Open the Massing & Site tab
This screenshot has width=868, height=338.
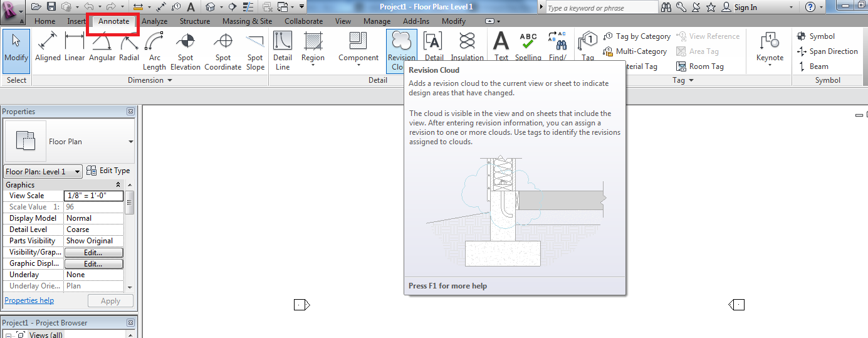(247, 21)
